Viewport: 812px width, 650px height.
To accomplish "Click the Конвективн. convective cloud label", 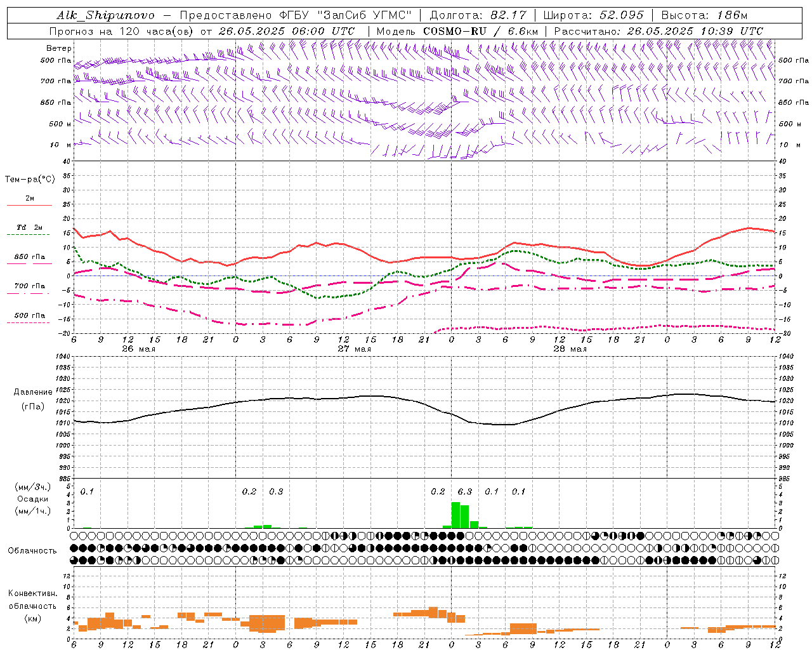I will 32,594.
